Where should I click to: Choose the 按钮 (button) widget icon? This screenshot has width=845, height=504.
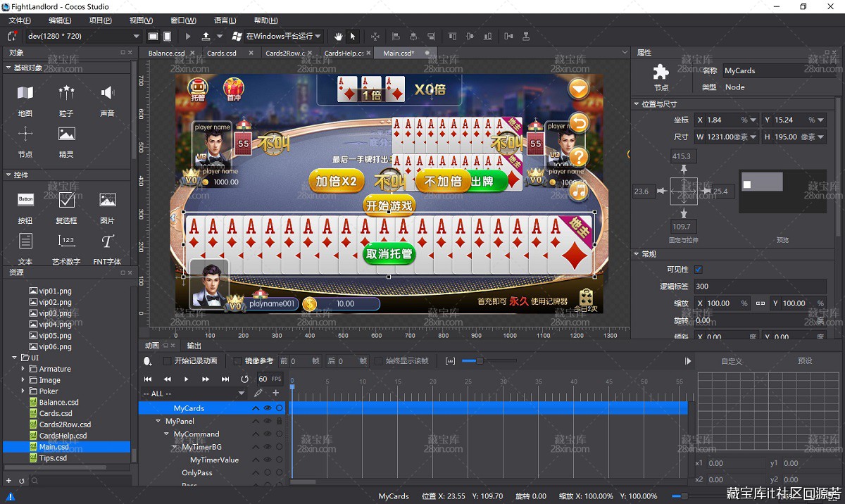[x=25, y=200]
